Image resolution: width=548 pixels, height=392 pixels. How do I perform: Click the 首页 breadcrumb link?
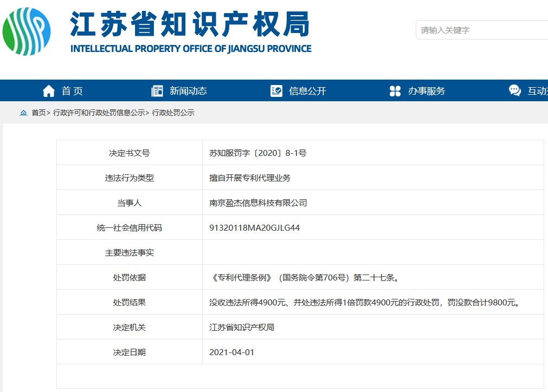coord(39,113)
